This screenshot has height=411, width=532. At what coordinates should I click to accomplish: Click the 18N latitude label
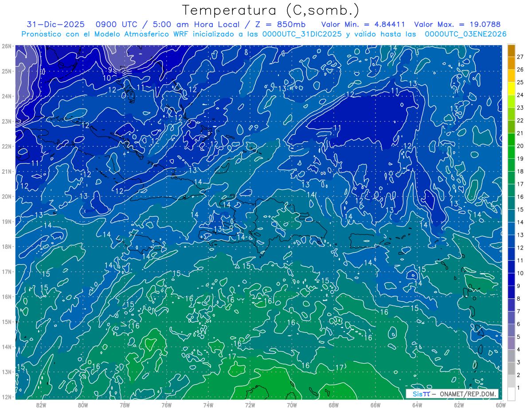click(7, 247)
